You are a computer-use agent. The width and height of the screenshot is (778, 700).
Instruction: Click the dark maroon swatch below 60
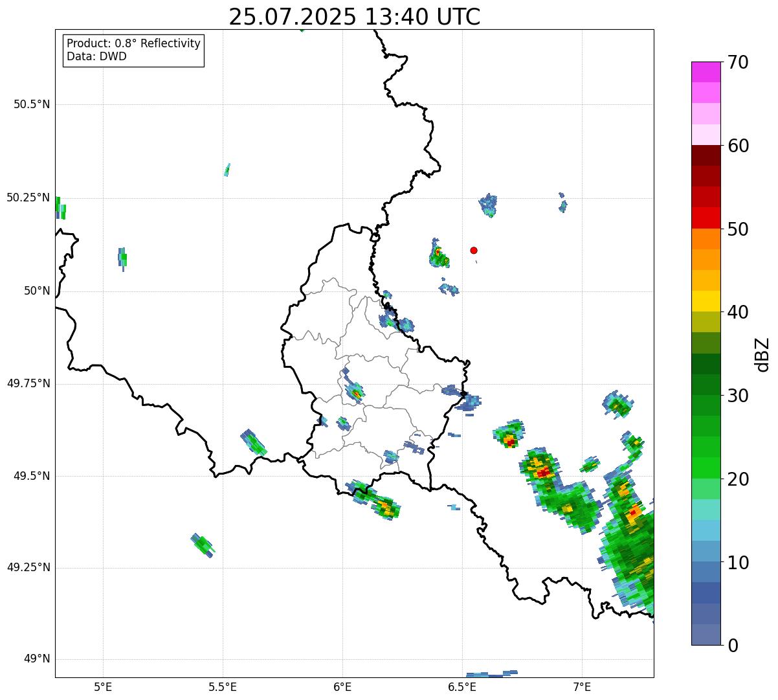(706, 155)
